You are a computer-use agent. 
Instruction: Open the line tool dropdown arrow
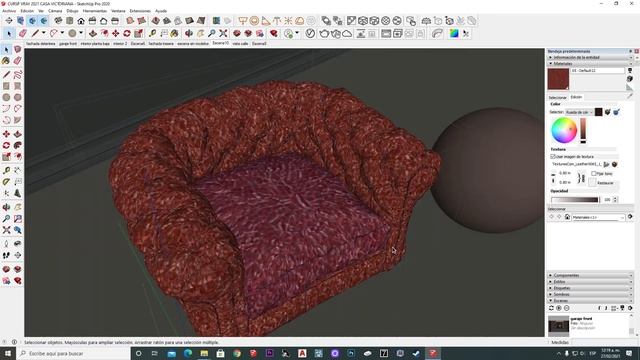point(43,33)
